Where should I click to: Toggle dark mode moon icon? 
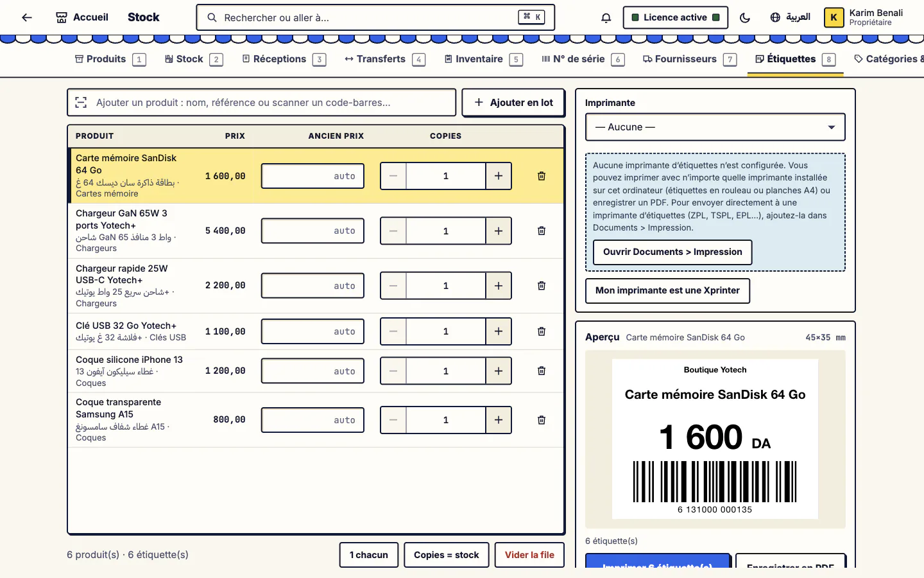coord(745,17)
